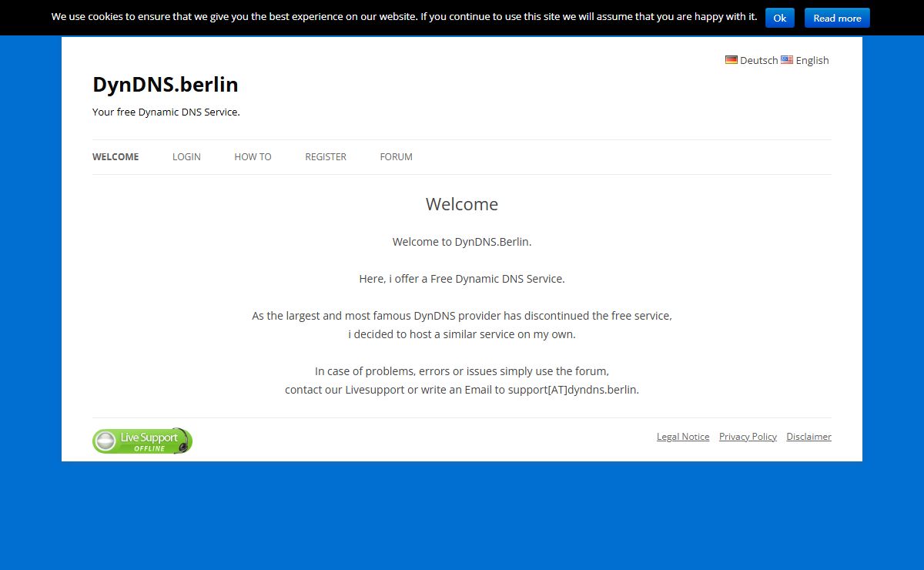
Task: Click the line 'Here, i offer a Free Dynamic DNS Service.'
Action: point(462,279)
